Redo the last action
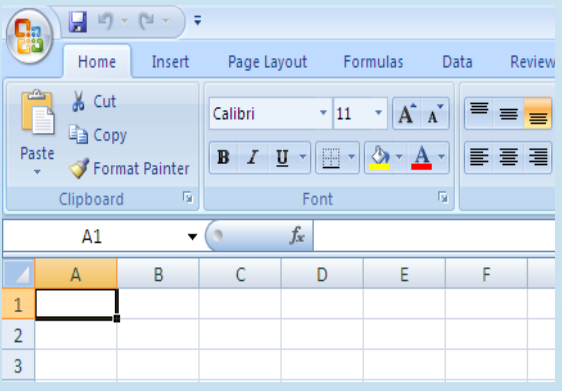The height and width of the screenshot is (391, 562). pos(146,21)
